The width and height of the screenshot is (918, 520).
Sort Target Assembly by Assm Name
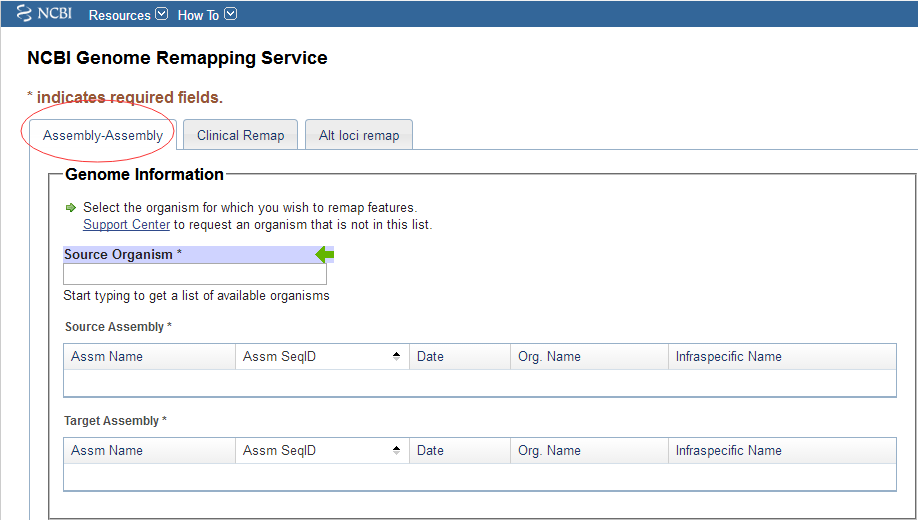coord(107,451)
